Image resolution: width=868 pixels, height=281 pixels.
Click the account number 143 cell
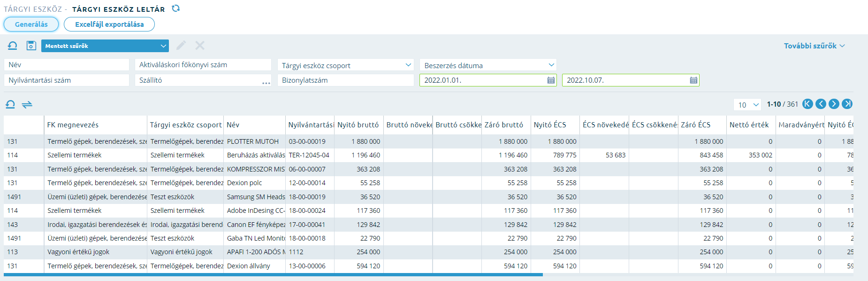click(x=24, y=225)
